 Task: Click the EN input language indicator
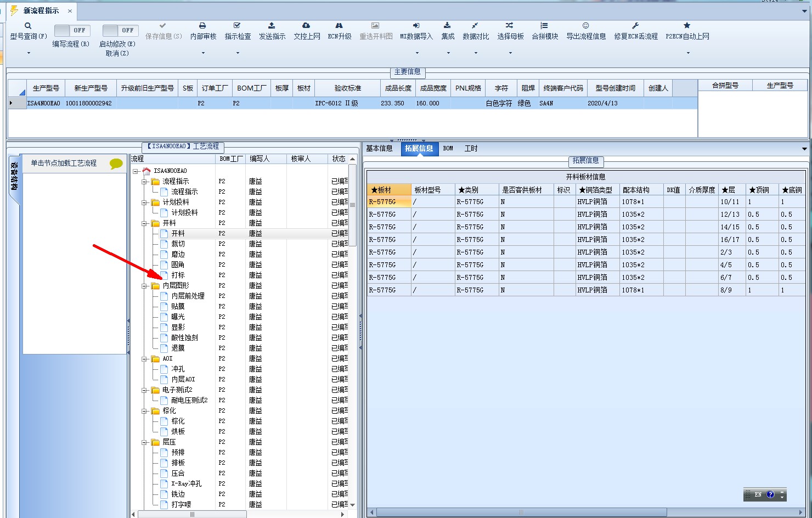758,494
